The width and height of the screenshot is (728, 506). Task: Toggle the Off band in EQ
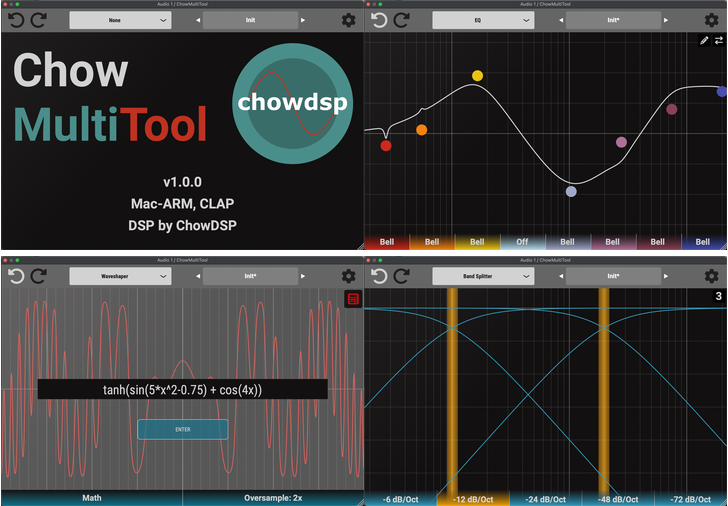522,242
